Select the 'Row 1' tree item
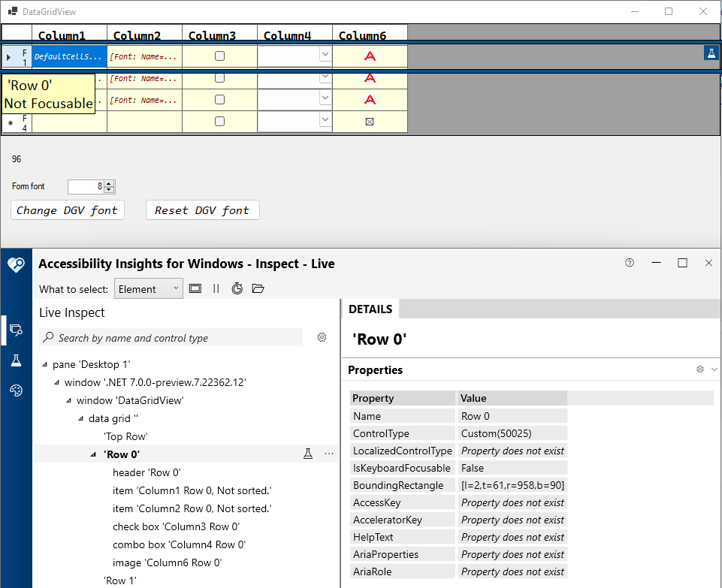Viewport: 722px width, 588px height. [119, 580]
